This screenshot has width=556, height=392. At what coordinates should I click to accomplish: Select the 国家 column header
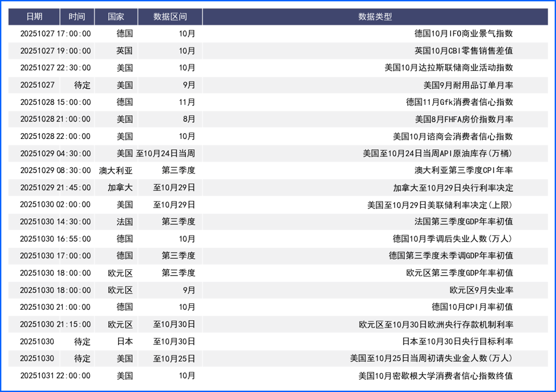click(116, 17)
